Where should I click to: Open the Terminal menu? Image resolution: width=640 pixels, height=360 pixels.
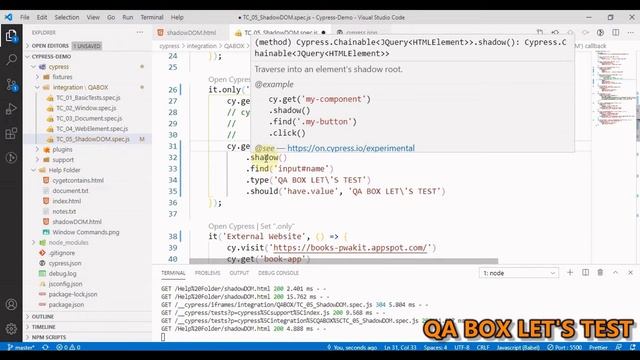pyautogui.click(x=152, y=18)
